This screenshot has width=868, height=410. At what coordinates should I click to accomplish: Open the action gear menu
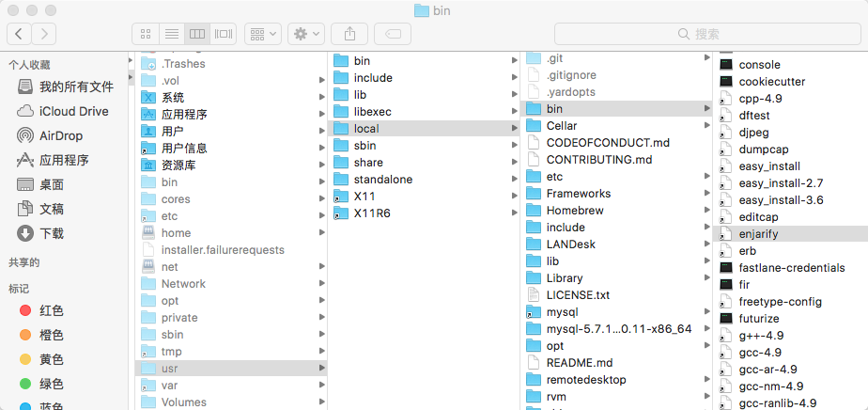coord(306,34)
